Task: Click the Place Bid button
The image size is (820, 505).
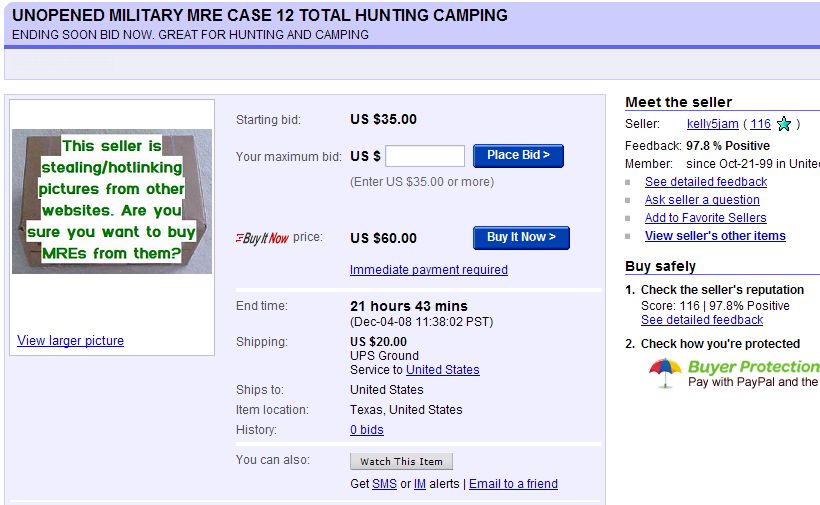Action: (x=518, y=155)
